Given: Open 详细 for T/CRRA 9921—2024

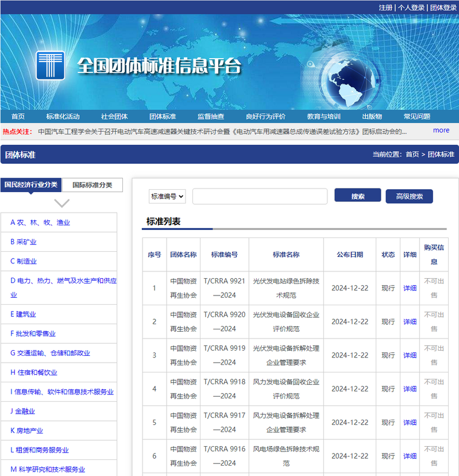Looking at the screenshot, I should (x=410, y=288).
